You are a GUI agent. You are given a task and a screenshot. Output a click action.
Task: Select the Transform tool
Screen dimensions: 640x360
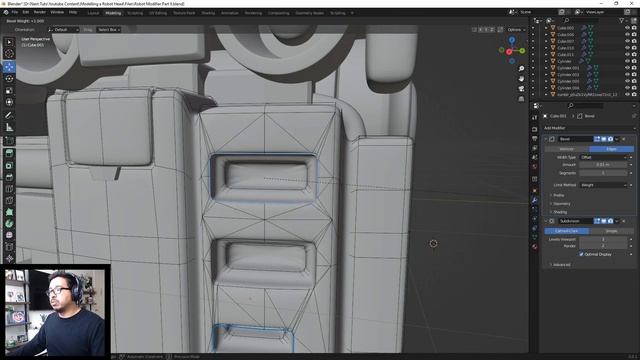point(9,102)
